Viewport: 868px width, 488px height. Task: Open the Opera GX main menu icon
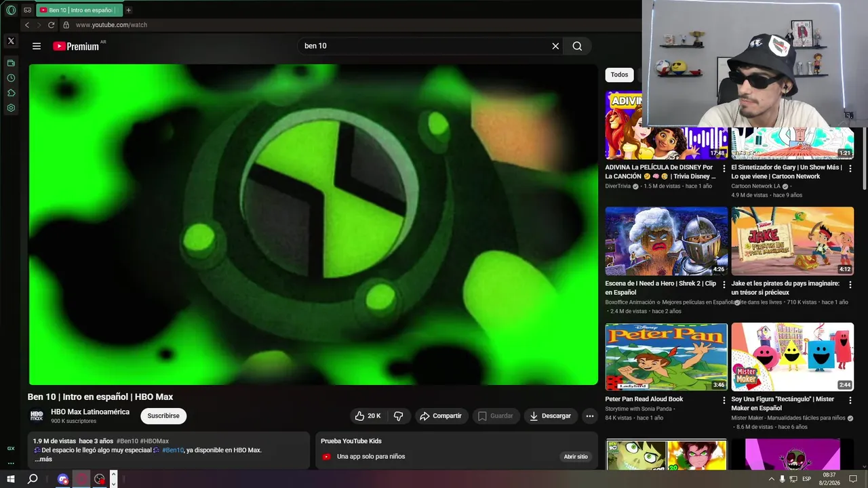[11, 10]
